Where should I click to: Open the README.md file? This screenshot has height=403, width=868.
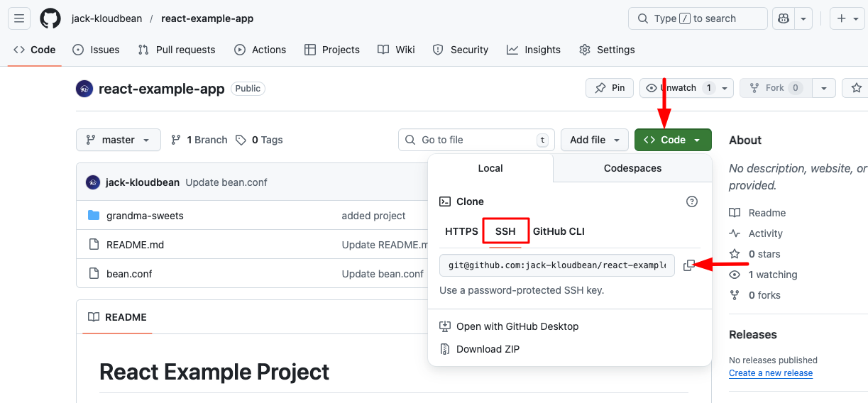135,245
